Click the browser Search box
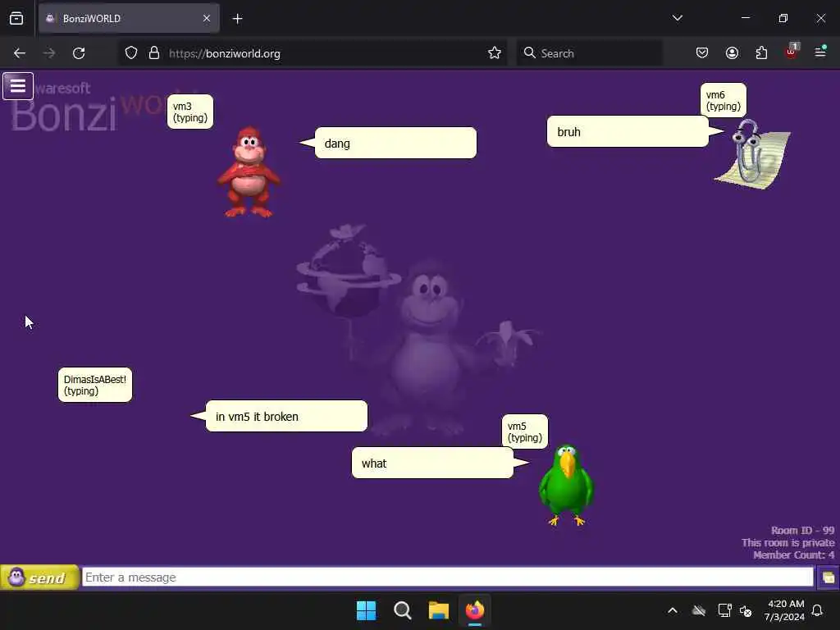Screen dimensions: 840x630 click(x=589, y=53)
